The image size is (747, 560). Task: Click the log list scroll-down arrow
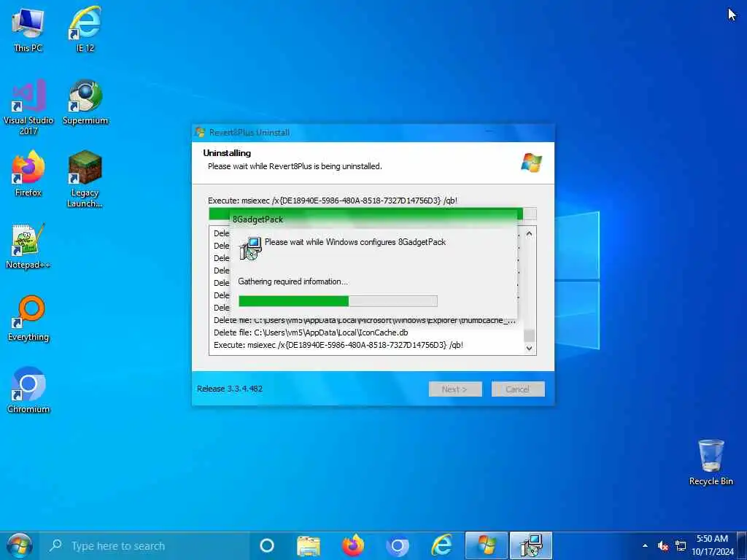click(529, 348)
